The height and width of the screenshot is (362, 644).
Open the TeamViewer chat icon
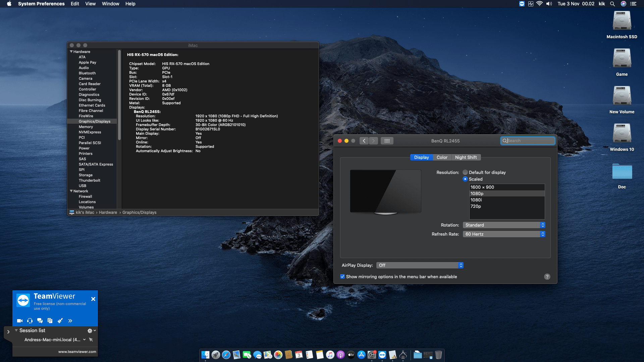(40, 321)
